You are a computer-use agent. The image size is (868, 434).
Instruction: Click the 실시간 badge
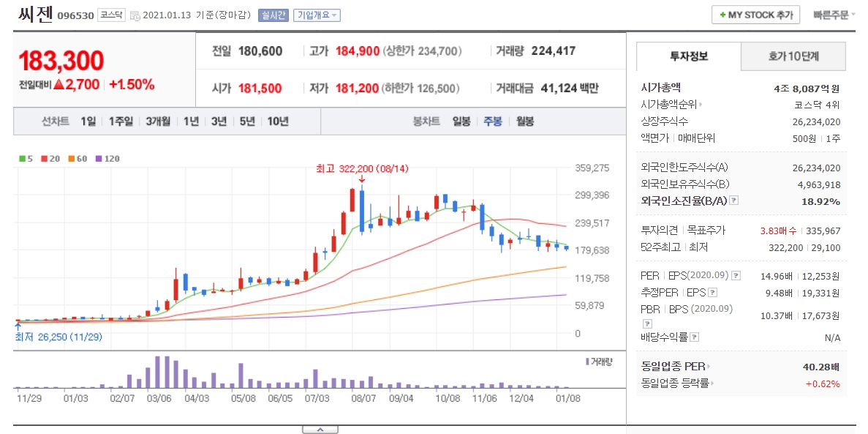click(273, 15)
